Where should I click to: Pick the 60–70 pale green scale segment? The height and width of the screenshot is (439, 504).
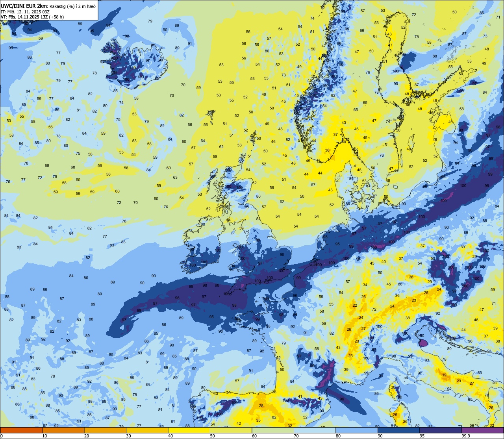(x=273, y=430)
